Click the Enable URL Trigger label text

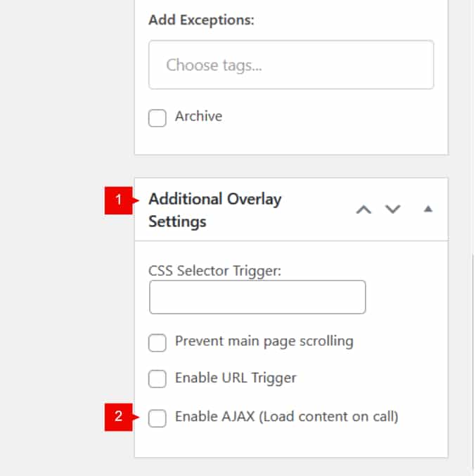pyautogui.click(x=236, y=378)
